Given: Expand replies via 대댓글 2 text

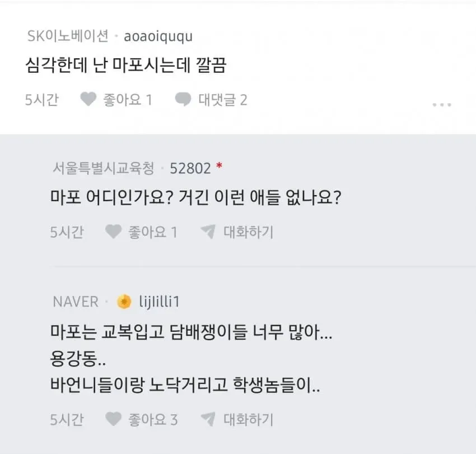Looking at the screenshot, I should pyautogui.click(x=223, y=100).
